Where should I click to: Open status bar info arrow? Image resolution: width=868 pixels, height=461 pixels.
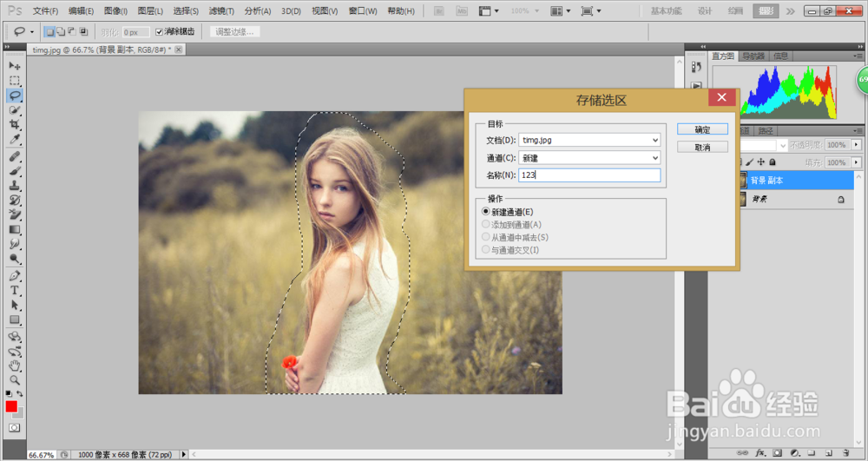[184, 454]
